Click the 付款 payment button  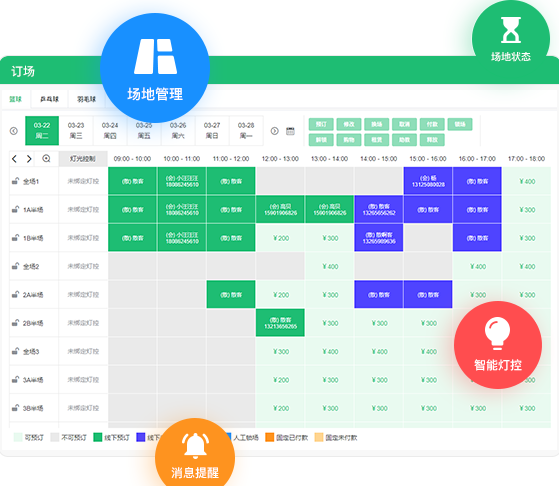[432, 124]
